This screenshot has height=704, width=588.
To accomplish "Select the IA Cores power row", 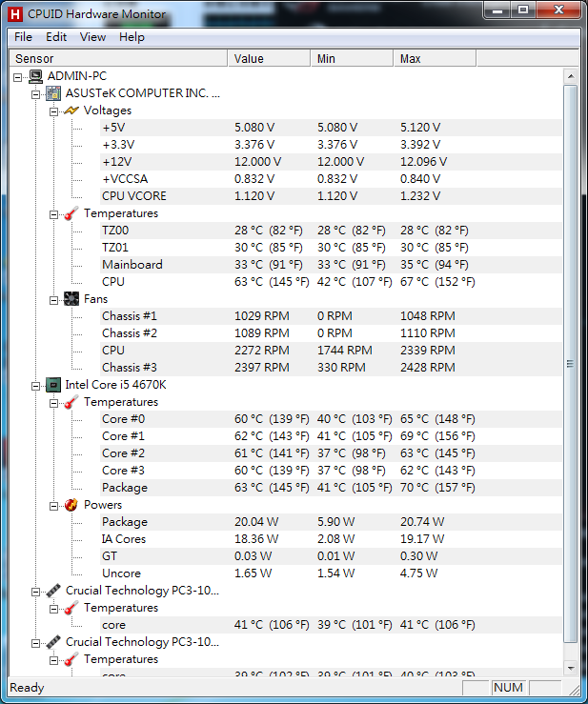I will point(331,539).
